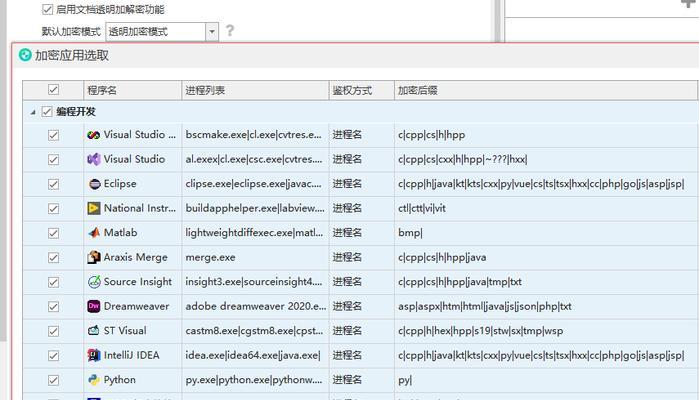Uncheck the Dreamweaver row checkbox

(x=53, y=307)
